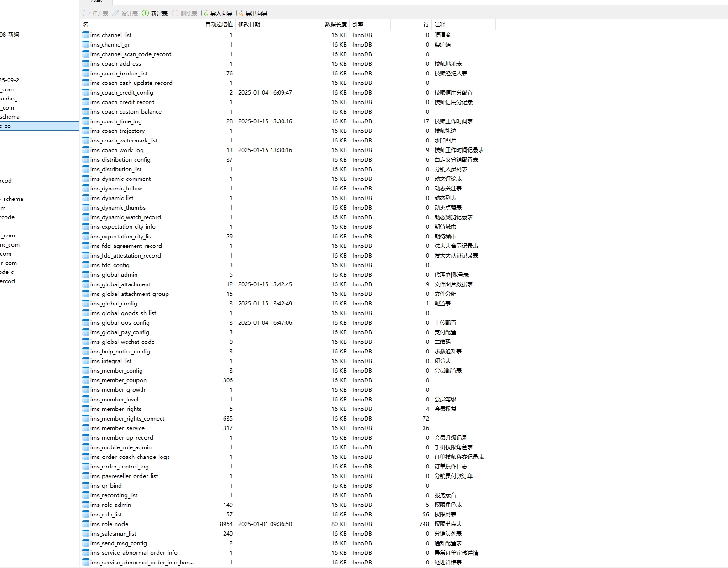The image size is (728, 568).
Task: Select sidebar item 08-新购
Action: [x=10, y=34]
